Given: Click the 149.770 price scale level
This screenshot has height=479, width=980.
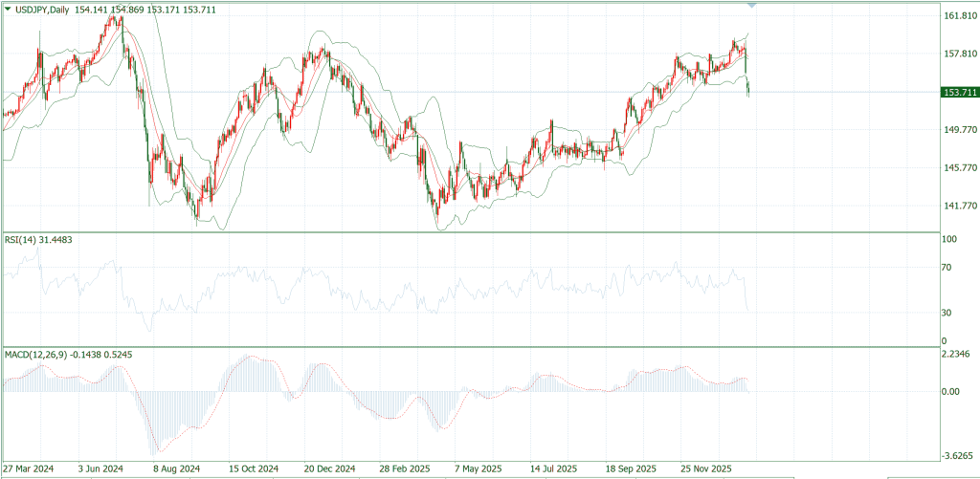Looking at the screenshot, I should 959,130.
